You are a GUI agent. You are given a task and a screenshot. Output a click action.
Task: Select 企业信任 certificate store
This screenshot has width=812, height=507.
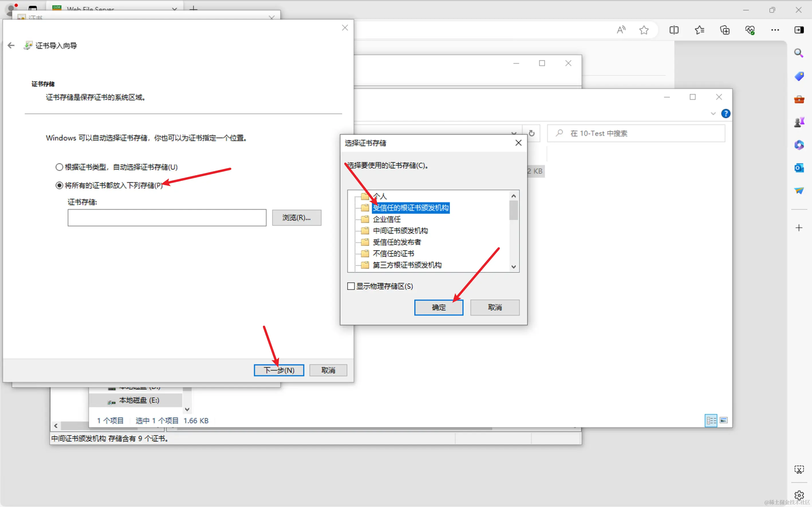point(387,219)
